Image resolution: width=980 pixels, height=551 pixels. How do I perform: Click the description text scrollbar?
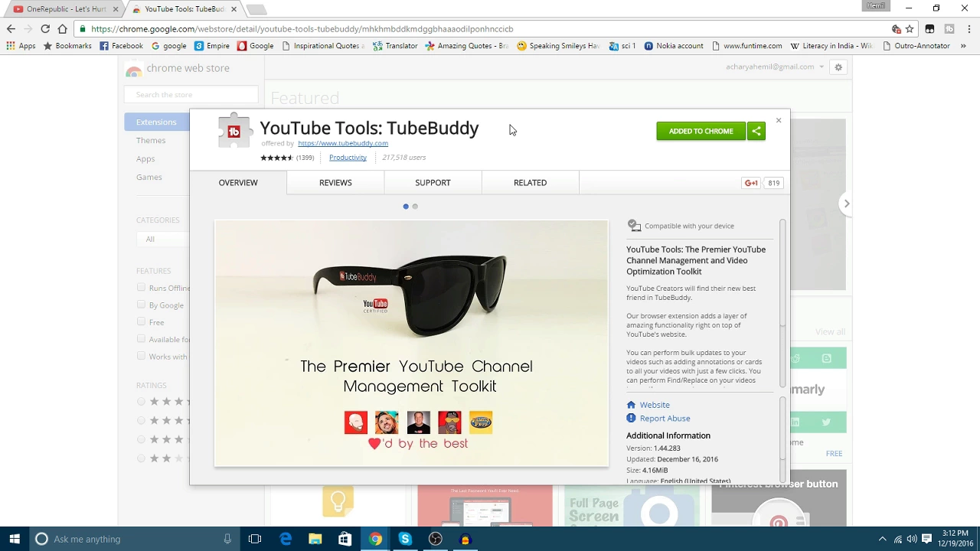click(782, 303)
